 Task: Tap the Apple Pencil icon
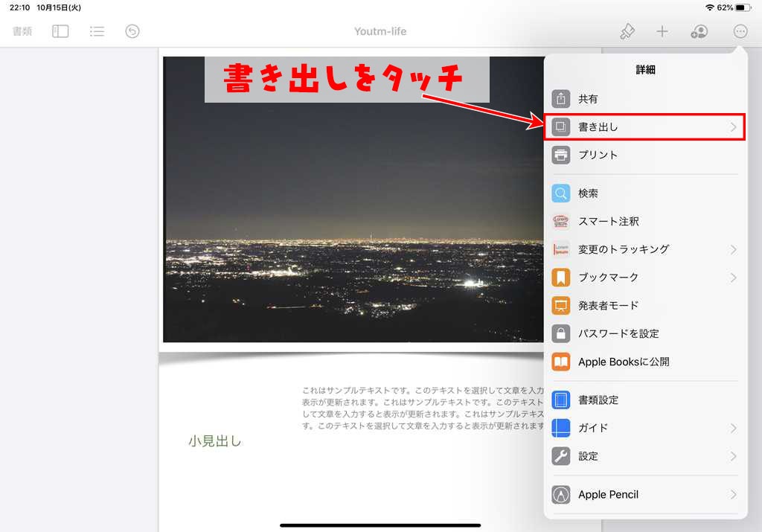click(561, 495)
